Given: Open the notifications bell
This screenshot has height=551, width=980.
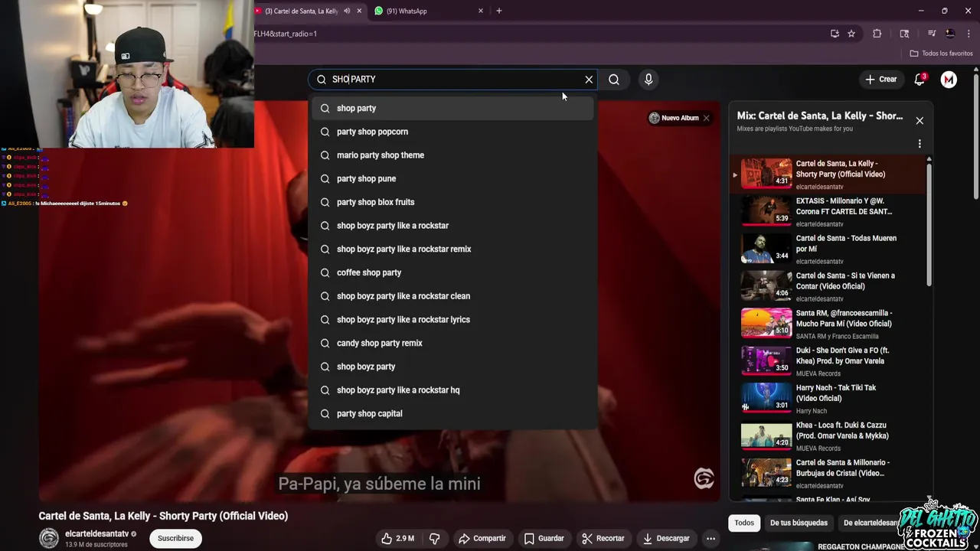Looking at the screenshot, I should coord(920,80).
